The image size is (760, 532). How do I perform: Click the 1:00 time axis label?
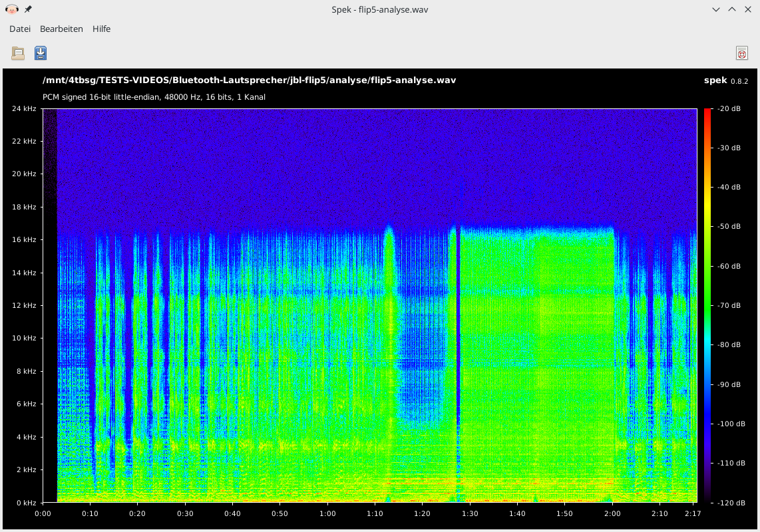pos(327,513)
